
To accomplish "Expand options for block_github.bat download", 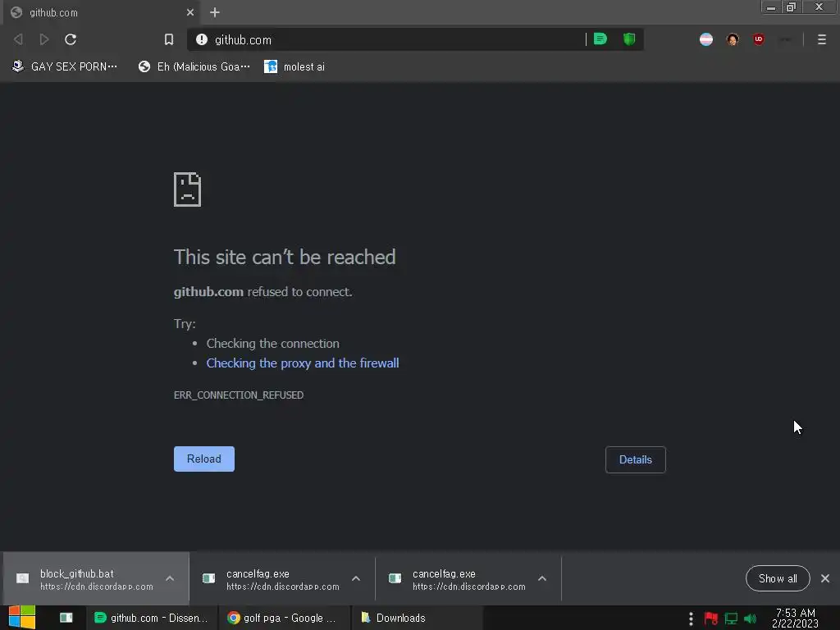I will point(170,578).
